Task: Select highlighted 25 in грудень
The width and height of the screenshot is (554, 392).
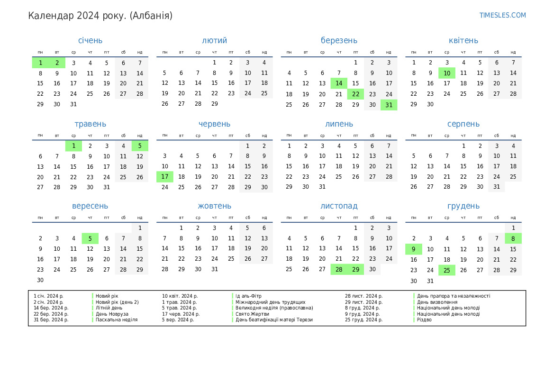Action: click(x=446, y=270)
